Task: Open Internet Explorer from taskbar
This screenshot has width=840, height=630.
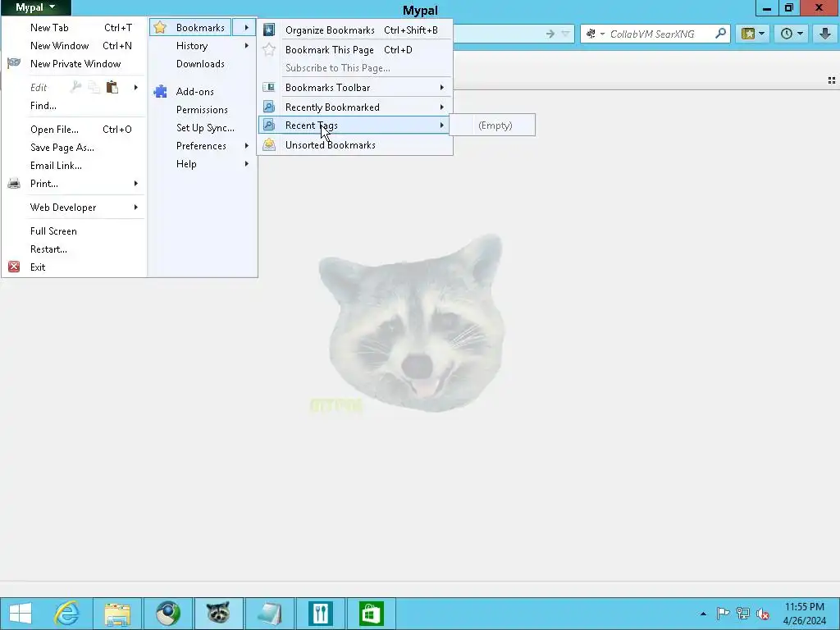Action: click(67, 614)
